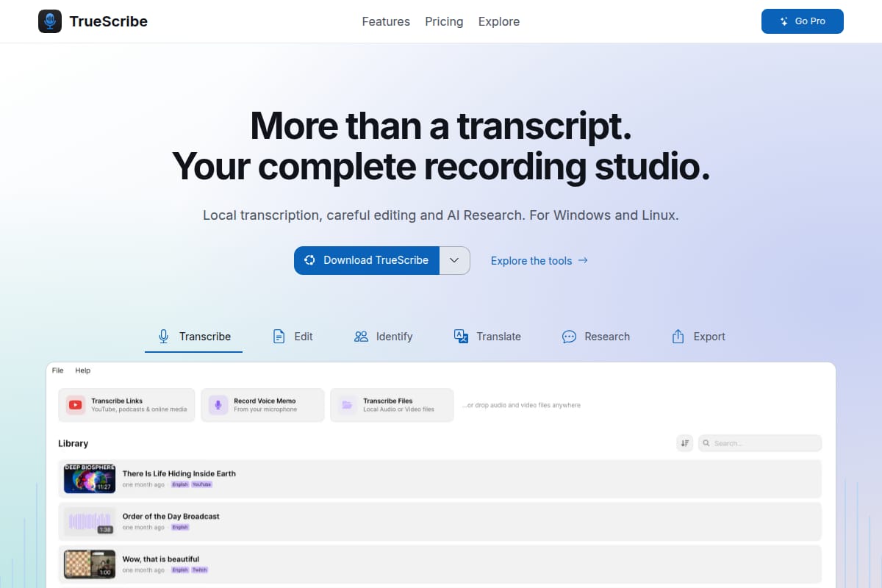Follow the Explore the tools link
The image size is (882, 588).
[x=539, y=261]
